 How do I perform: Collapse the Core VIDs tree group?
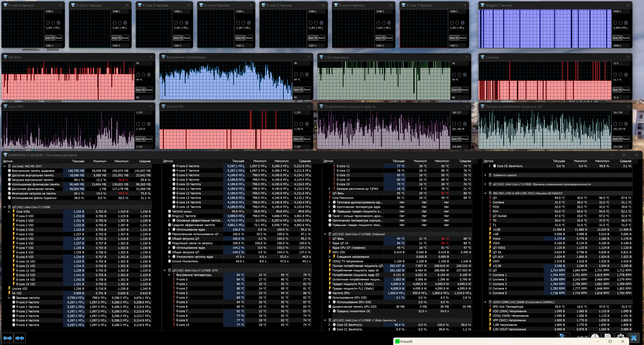[x=9, y=212]
